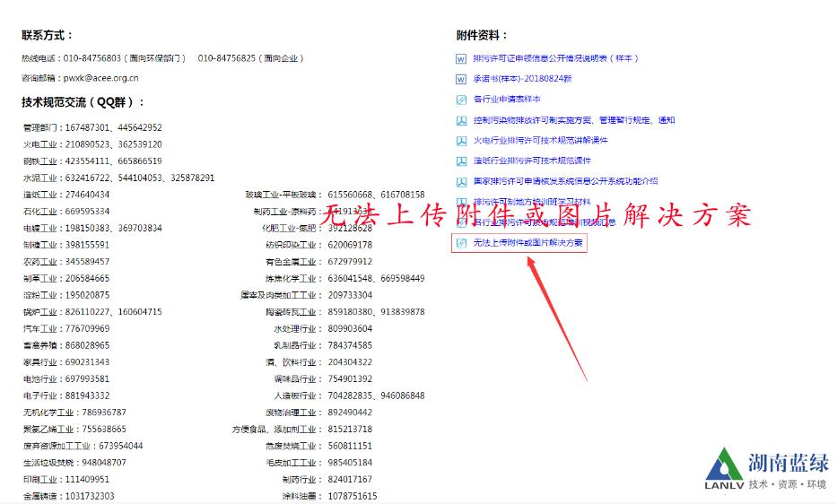This screenshot has width=837, height=504.
Task: Click the icon beside 各行业申请表样本
Action: click(462, 100)
